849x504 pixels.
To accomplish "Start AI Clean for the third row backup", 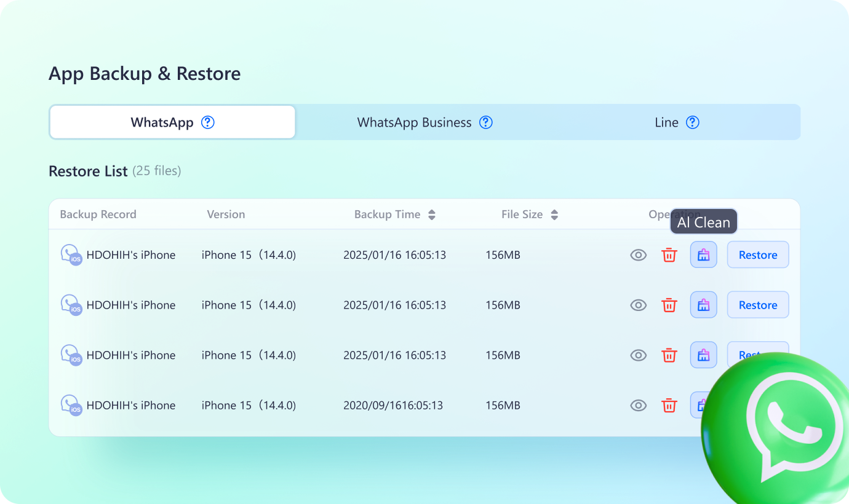I will (x=704, y=355).
